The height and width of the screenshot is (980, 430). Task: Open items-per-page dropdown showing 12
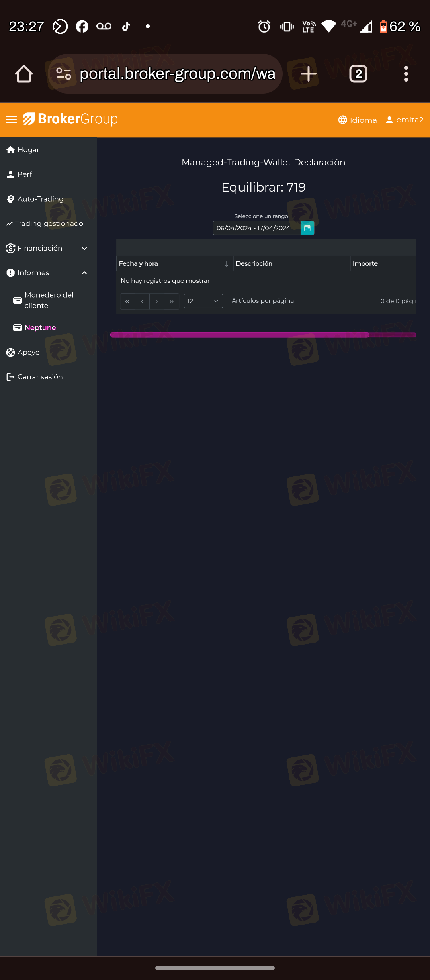(x=203, y=301)
